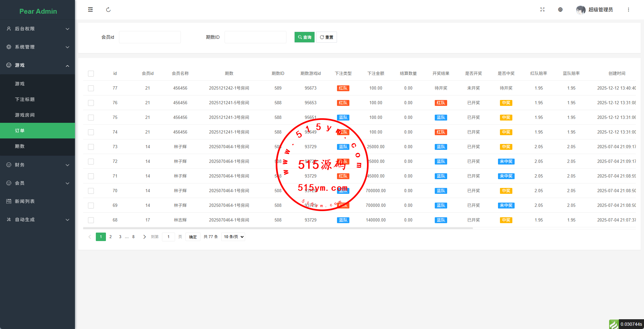The width and height of the screenshot is (644, 329).
Task: Select the checkbox for order id 77
Action: click(x=91, y=88)
